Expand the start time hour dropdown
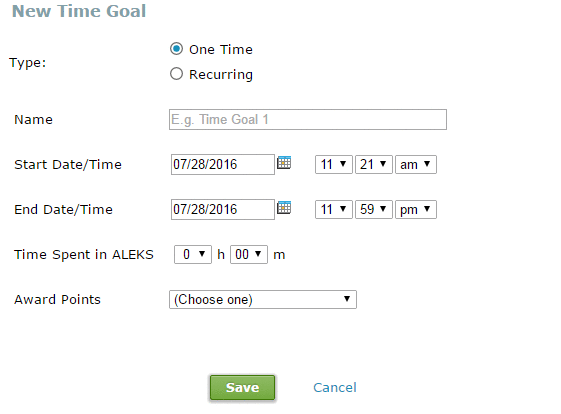 click(333, 165)
